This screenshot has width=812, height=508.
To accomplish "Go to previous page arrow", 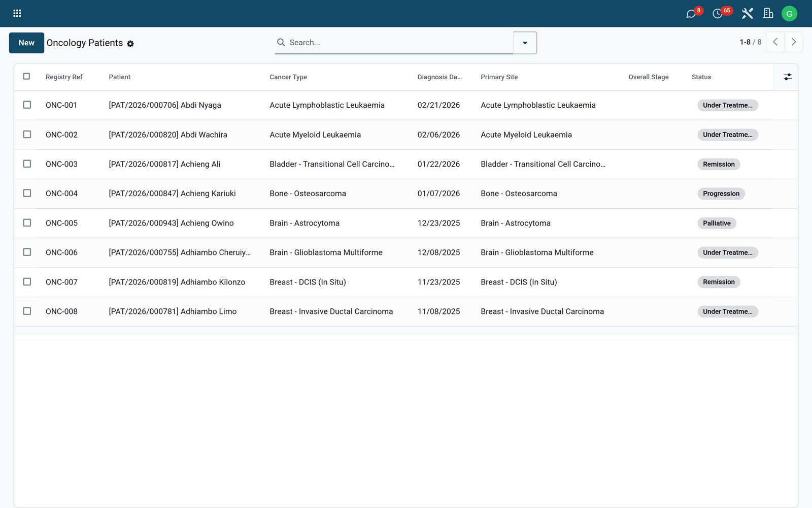I will 775,42.
